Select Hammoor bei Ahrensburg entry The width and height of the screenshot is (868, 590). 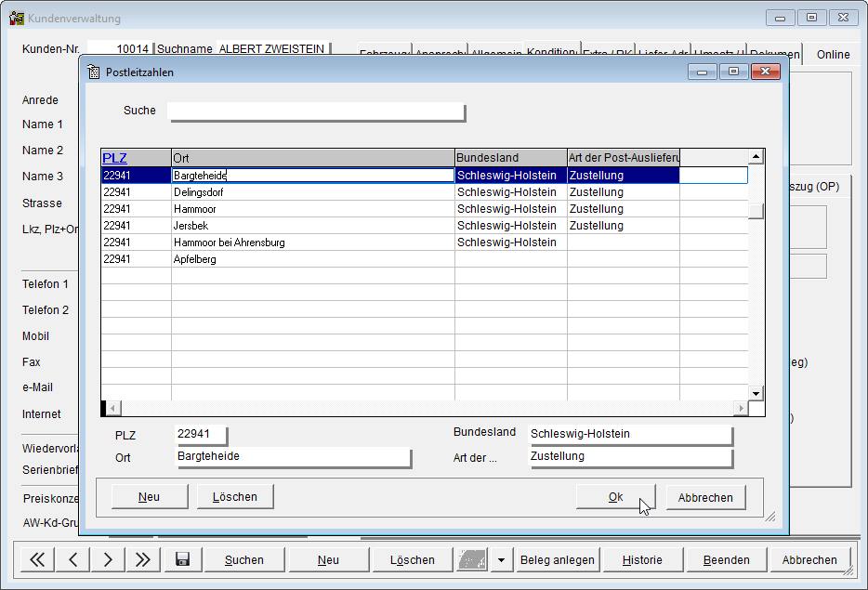click(x=424, y=242)
